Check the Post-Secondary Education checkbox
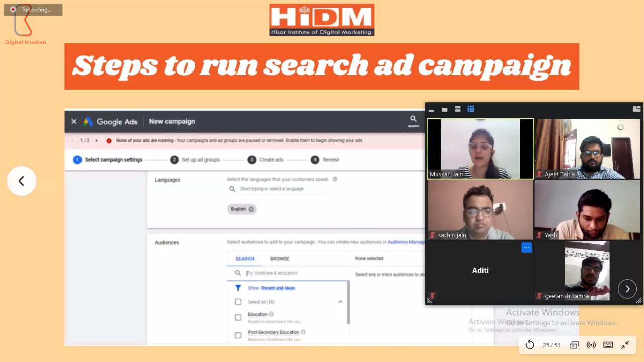This screenshot has height=362, width=644. 238,335
